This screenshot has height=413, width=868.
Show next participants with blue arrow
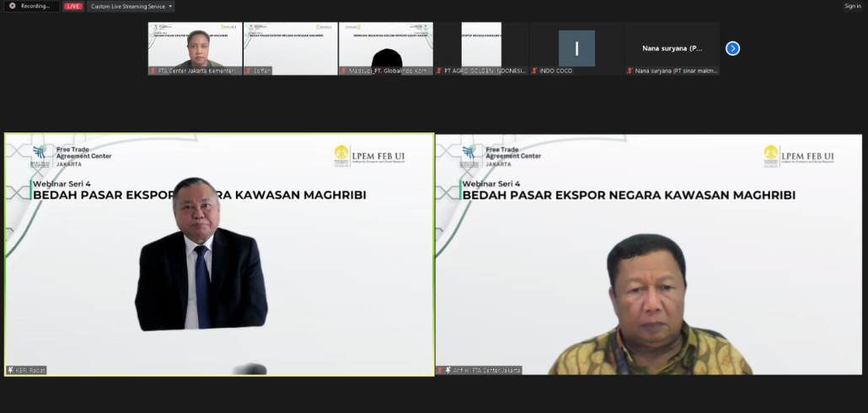pos(732,48)
